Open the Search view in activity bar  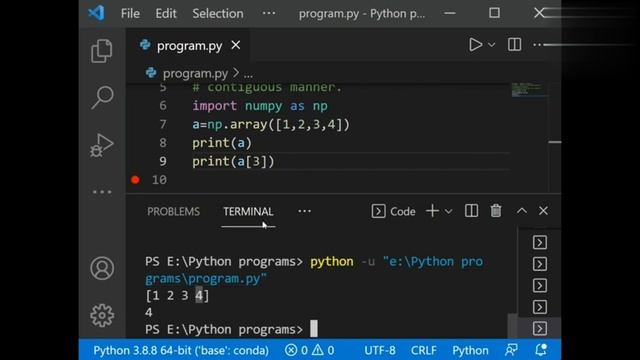102,97
